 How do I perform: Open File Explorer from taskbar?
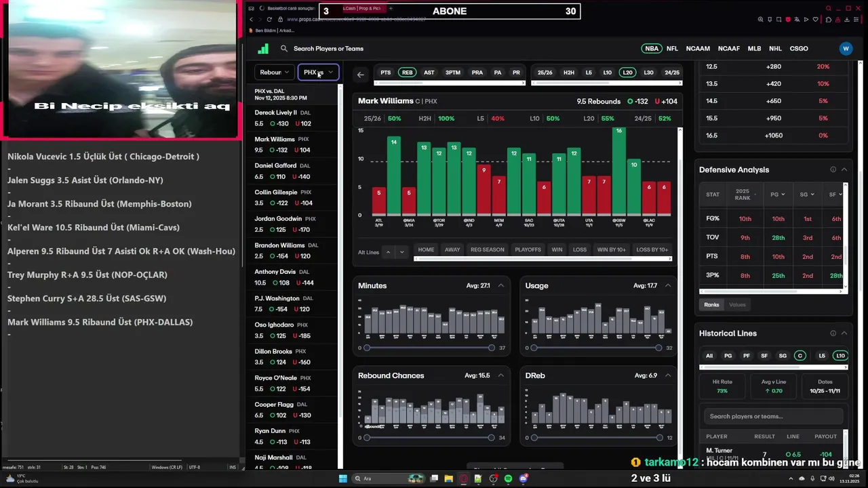(449, 479)
